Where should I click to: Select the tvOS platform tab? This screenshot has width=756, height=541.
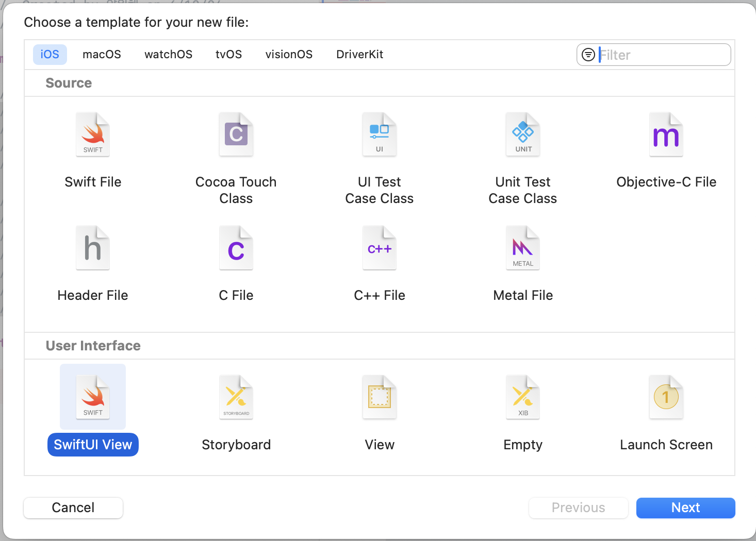[228, 55]
